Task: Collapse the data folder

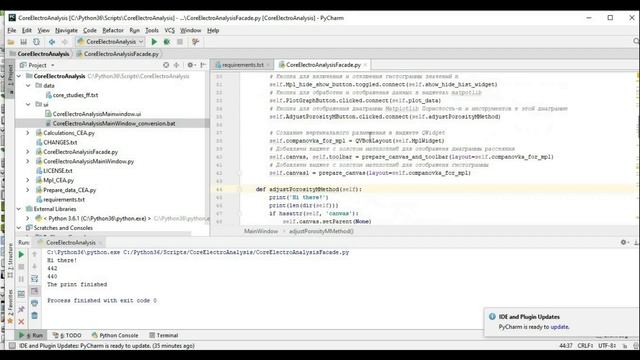Action: click(28, 86)
